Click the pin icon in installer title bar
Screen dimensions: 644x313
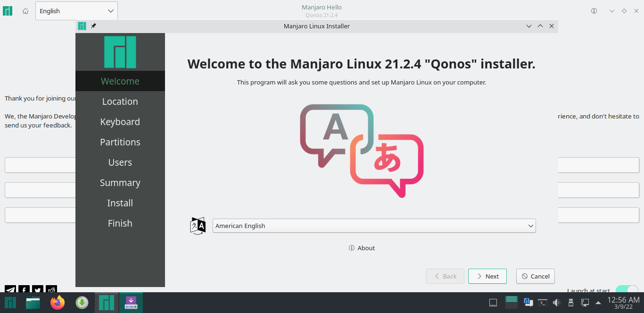93,26
